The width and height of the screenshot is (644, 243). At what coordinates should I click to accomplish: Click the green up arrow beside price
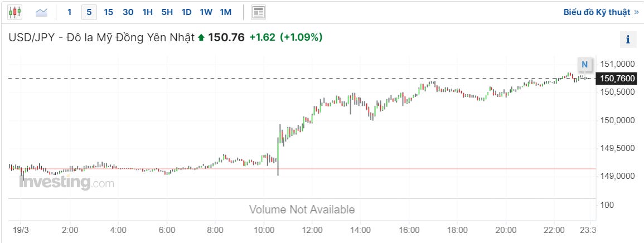pos(201,38)
